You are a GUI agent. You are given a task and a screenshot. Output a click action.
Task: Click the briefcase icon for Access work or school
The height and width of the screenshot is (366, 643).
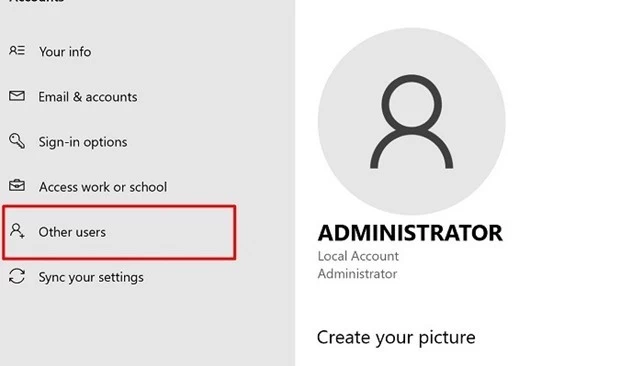click(x=17, y=186)
